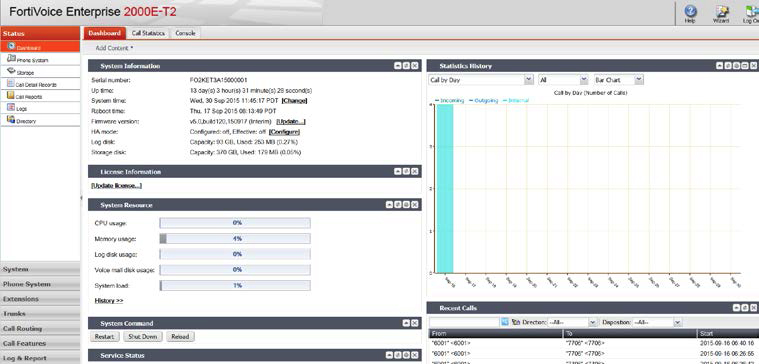
Task: Sort by the Start column header
Action: tap(729, 334)
